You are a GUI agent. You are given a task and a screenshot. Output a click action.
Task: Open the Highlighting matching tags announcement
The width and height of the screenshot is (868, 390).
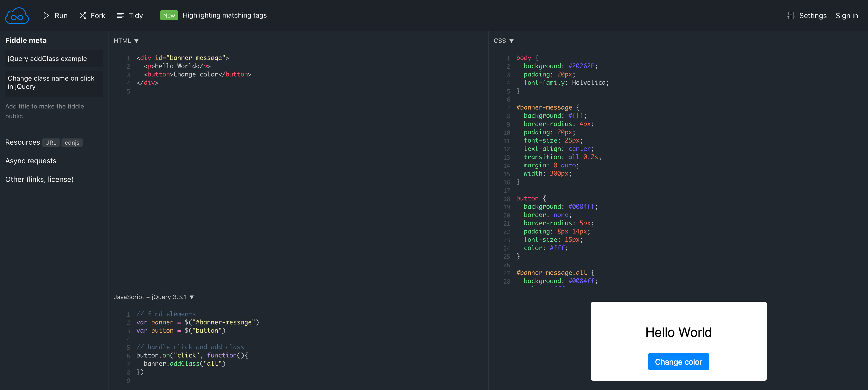[225, 15]
